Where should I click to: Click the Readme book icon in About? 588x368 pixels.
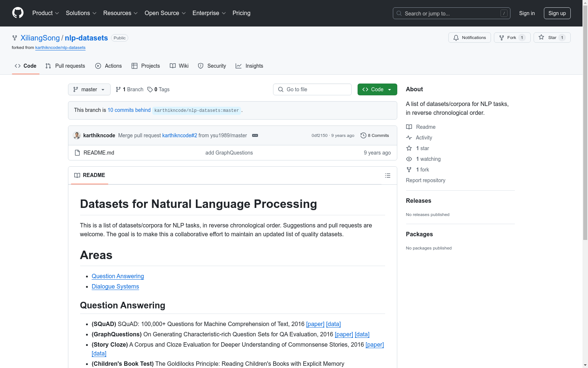coord(409,127)
